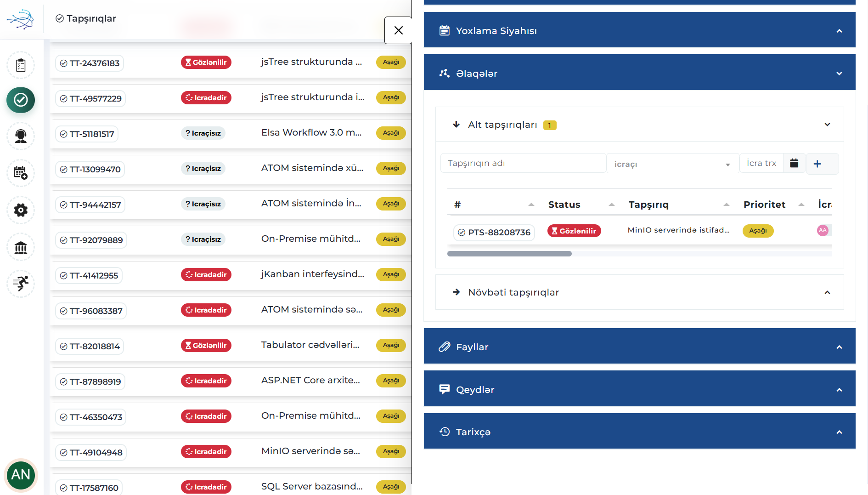The width and height of the screenshot is (868, 495).
Task: Click 'SQL Server bazasınd...' task title
Action: (312, 486)
